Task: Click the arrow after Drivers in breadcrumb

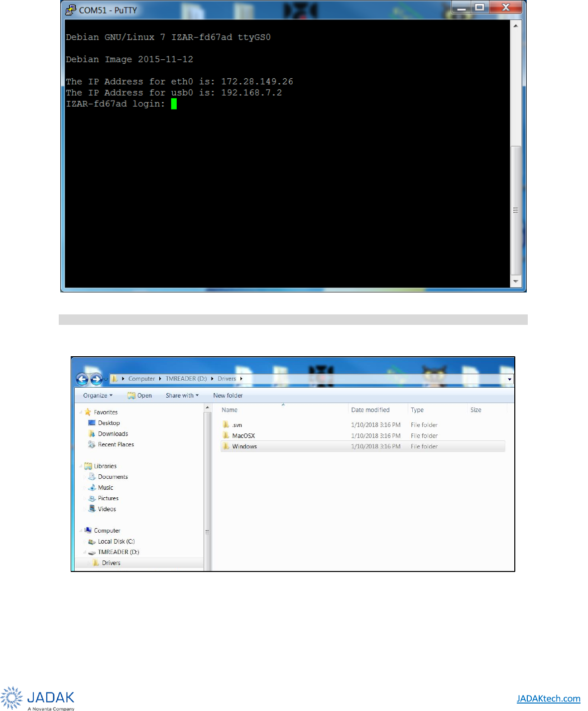Action: coord(241,379)
